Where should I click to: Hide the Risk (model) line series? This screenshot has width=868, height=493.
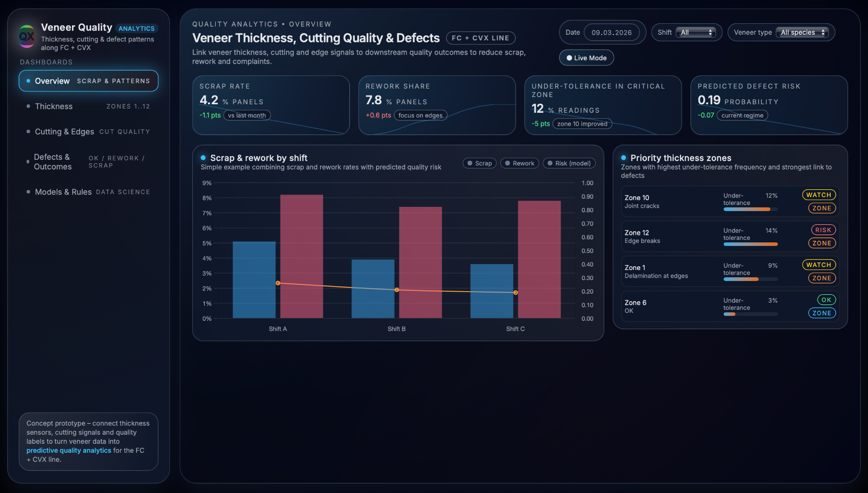click(x=569, y=163)
